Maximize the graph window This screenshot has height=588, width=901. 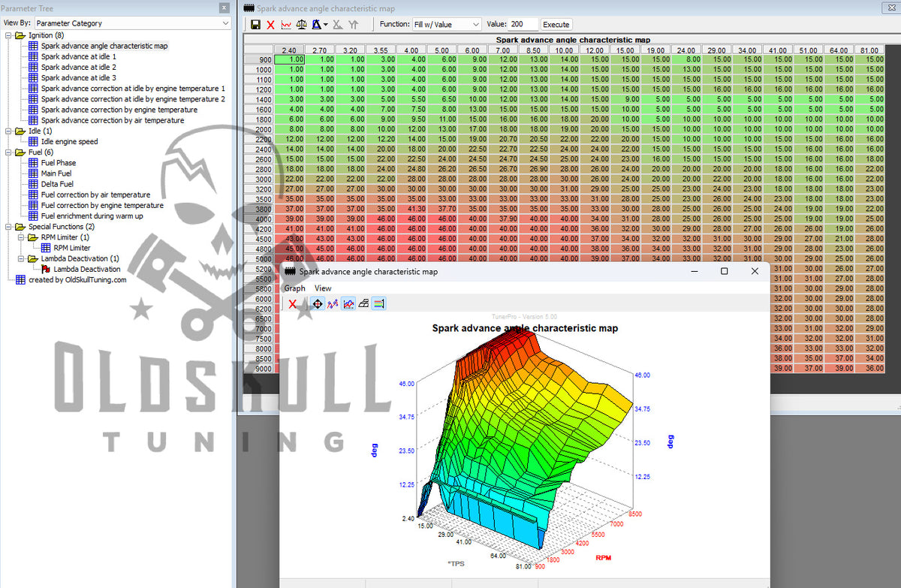pyautogui.click(x=724, y=271)
